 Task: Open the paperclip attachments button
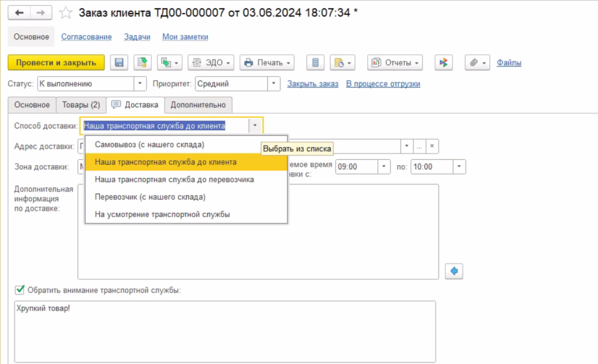477,63
